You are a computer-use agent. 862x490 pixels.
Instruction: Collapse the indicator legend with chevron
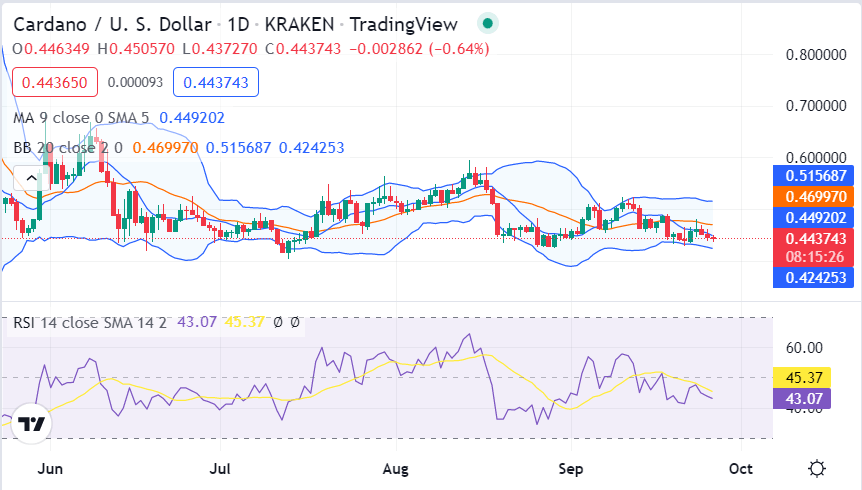[x=31, y=178]
